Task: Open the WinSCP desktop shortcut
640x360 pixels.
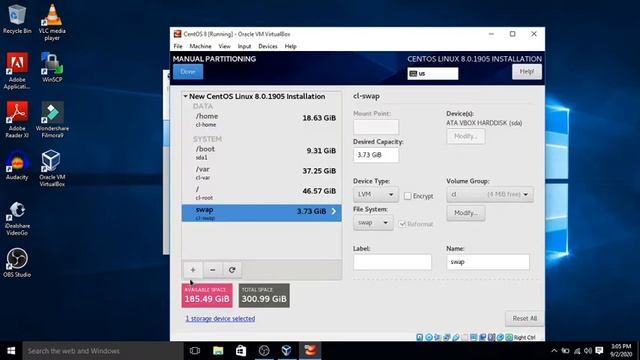Action: tap(52, 67)
